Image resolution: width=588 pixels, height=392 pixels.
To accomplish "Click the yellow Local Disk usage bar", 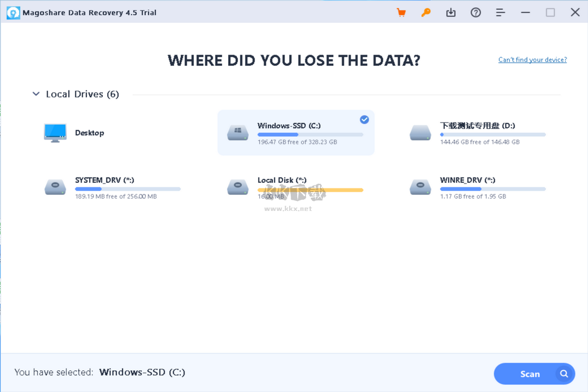I will 310,190.
